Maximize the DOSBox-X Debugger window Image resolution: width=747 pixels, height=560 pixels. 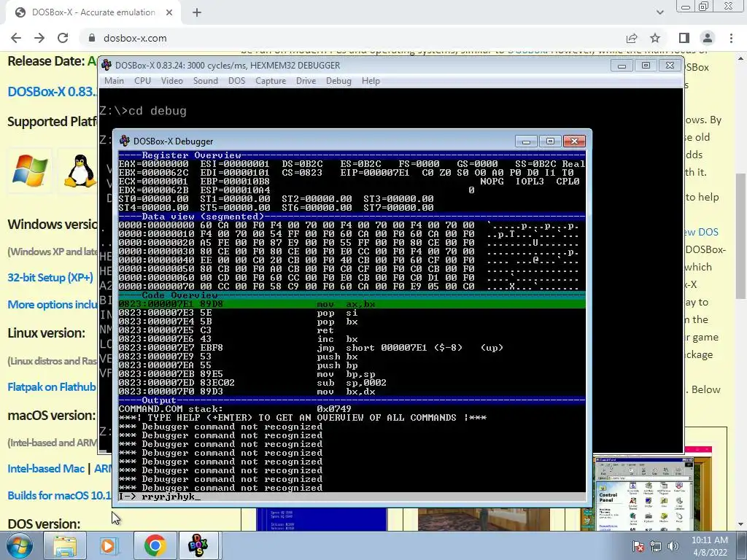pyautogui.click(x=550, y=141)
